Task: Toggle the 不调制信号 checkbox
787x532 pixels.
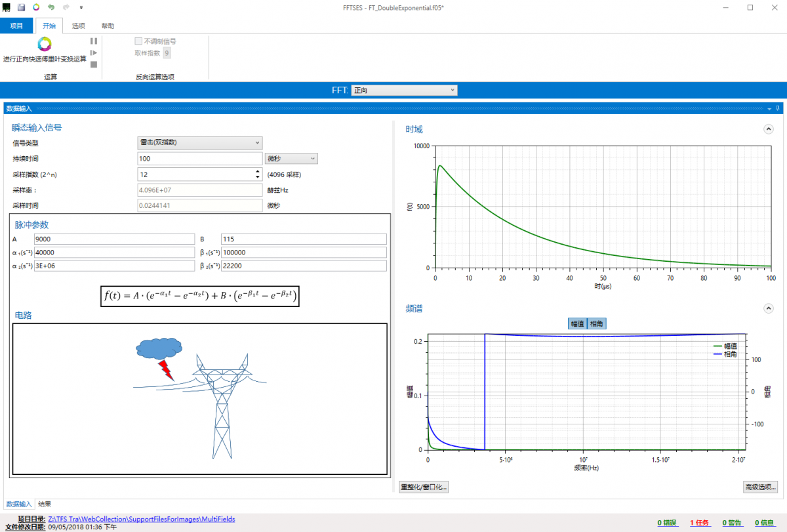Action: [138, 41]
